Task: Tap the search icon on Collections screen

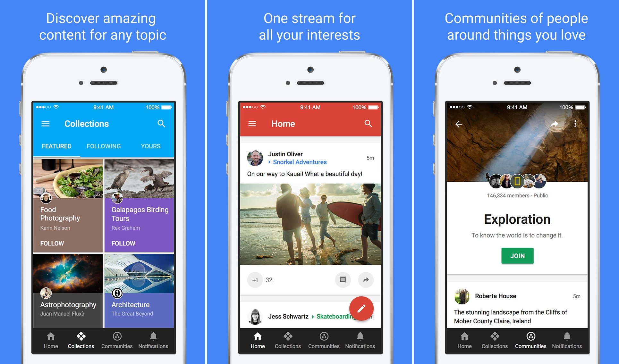Action: point(161,123)
